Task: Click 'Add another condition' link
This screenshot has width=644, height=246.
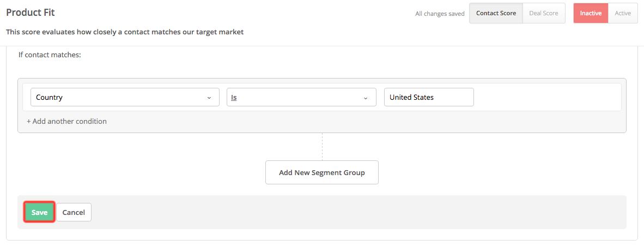Action: point(67,121)
